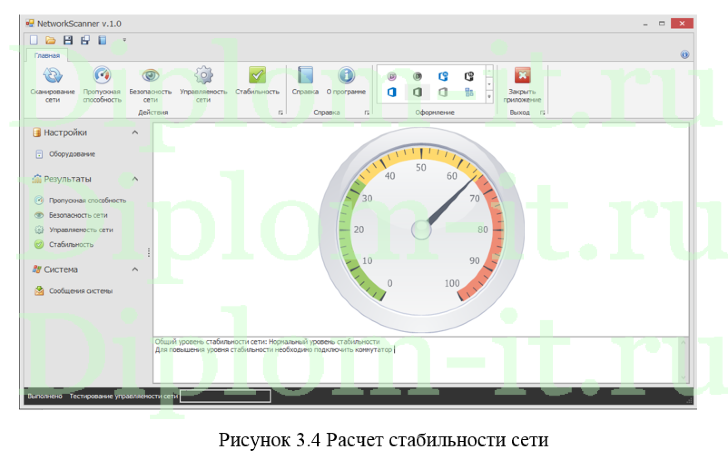
Task: Open the quick access toolbar customize arrow
Action: pos(124,40)
